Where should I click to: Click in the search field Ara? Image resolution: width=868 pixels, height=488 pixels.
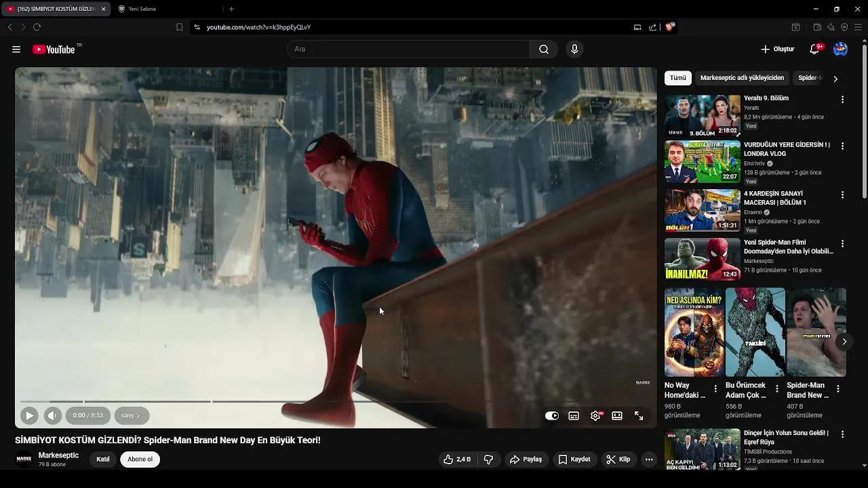point(408,49)
